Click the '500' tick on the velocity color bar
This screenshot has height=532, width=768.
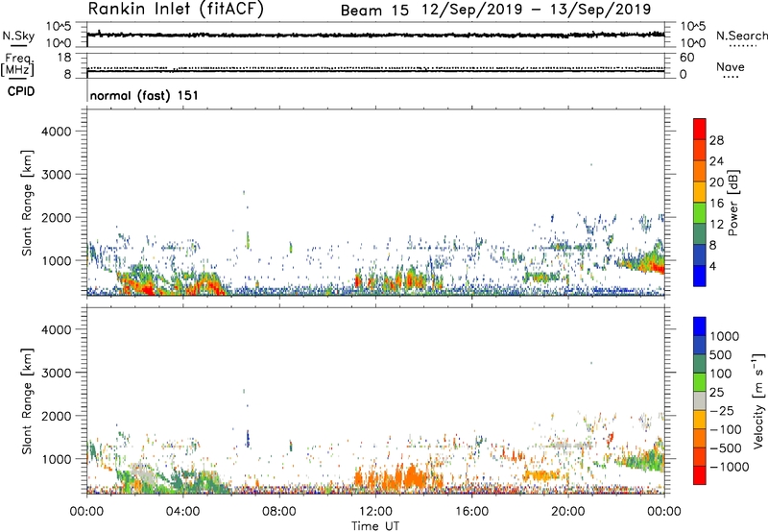(720, 354)
